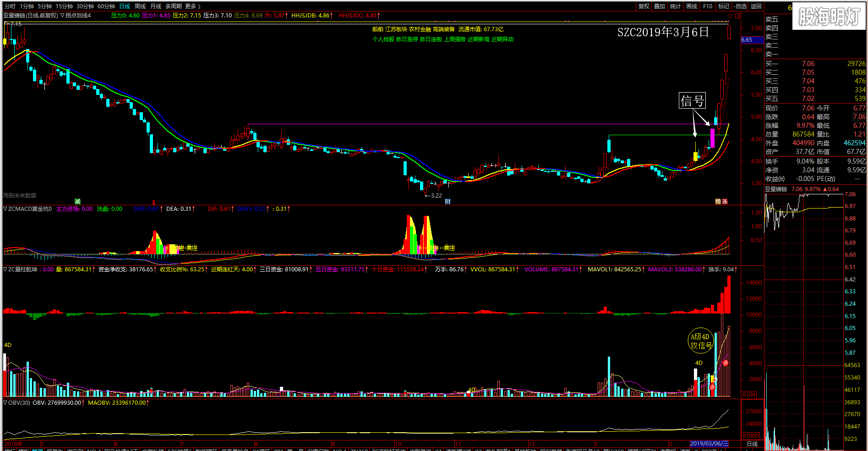This screenshot has width=868, height=451.
Task: Click the 标记 mark button
Action: pos(724,6)
